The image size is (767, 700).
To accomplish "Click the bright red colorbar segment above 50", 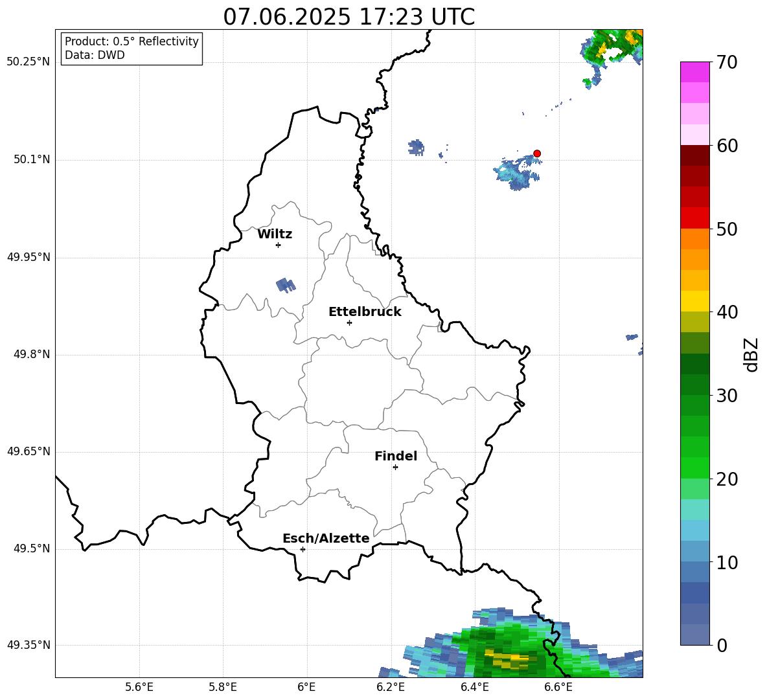I will (695, 218).
